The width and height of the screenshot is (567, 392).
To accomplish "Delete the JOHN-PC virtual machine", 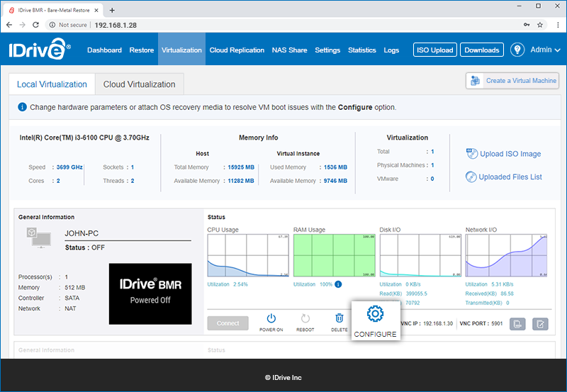I will pos(339,323).
